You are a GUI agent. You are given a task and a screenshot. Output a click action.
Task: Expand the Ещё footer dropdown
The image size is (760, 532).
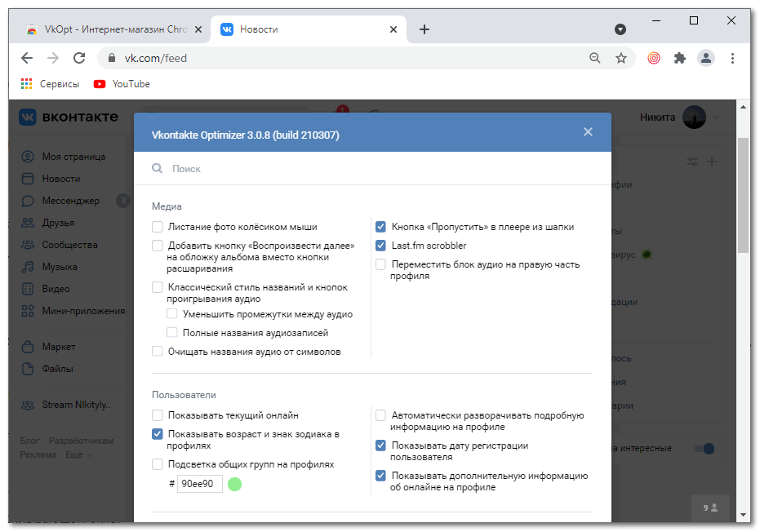pos(78,454)
